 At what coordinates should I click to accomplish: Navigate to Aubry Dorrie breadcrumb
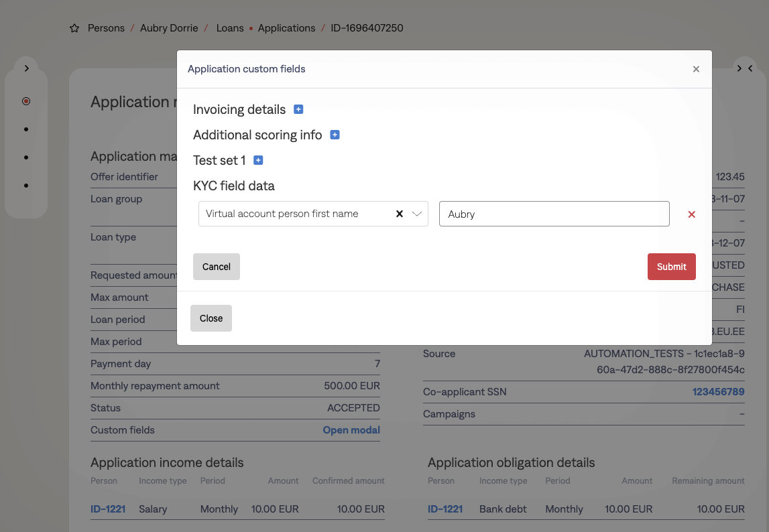tap(169, 28)
